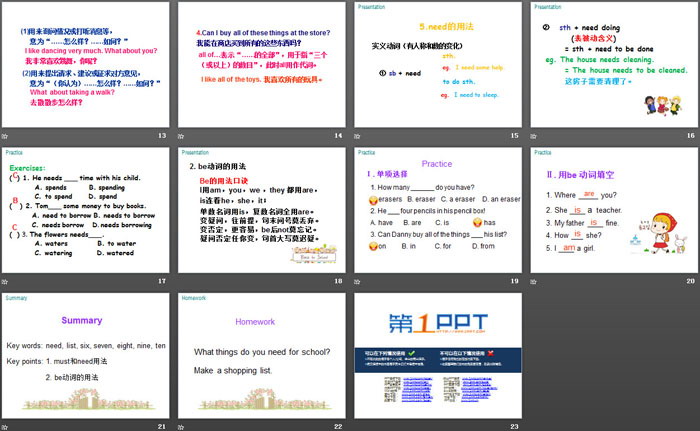Image resolution: width=700 pixels, height=431 pixels.
Task: Select the Exercises slide numbered 17
Action: pyautogui.click(x=87, y=211)
